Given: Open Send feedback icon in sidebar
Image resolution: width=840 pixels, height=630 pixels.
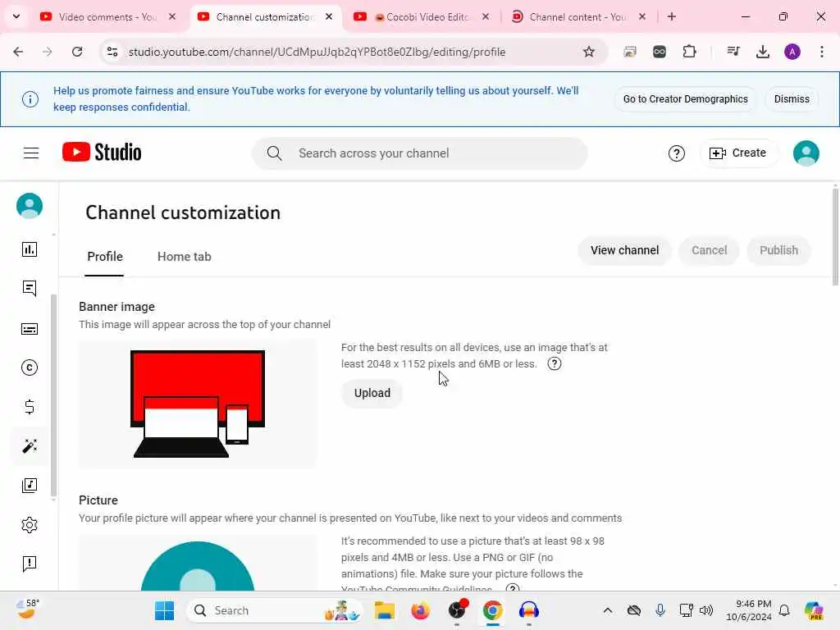Looking at the screenshot, I should pos(30,564).
